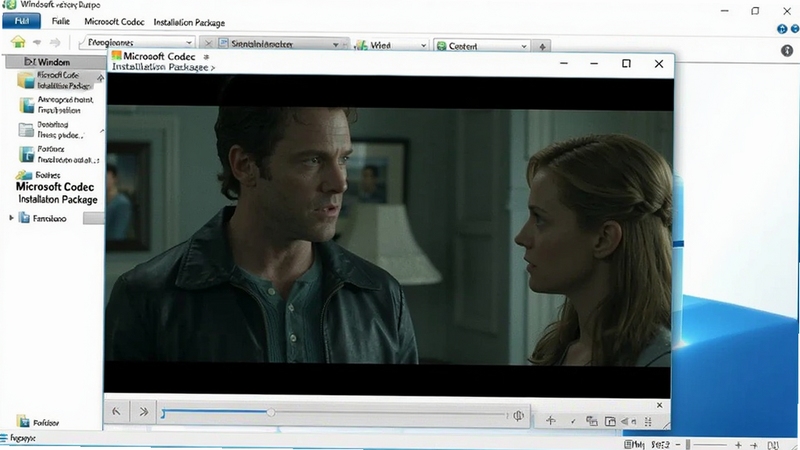Viewport: 800px width, 450px height.
Task: Click the fast-forward button in player controls
Action: click(143, 411)
